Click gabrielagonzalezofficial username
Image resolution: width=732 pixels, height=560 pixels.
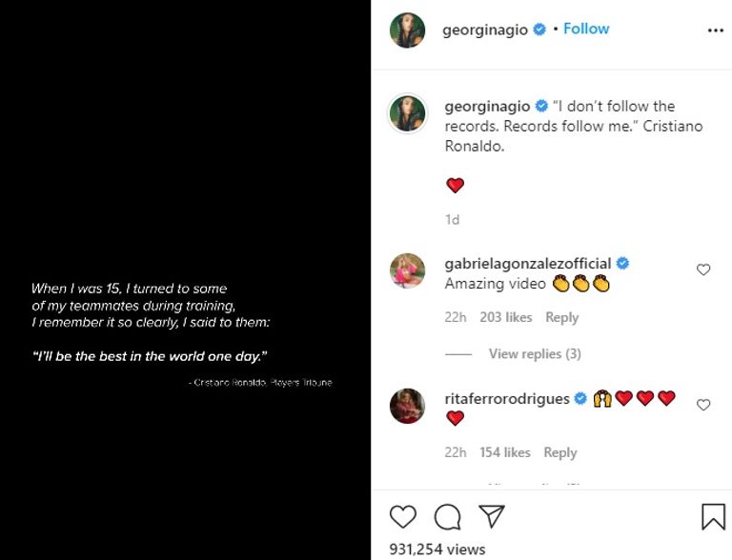(x=529, y=263)
